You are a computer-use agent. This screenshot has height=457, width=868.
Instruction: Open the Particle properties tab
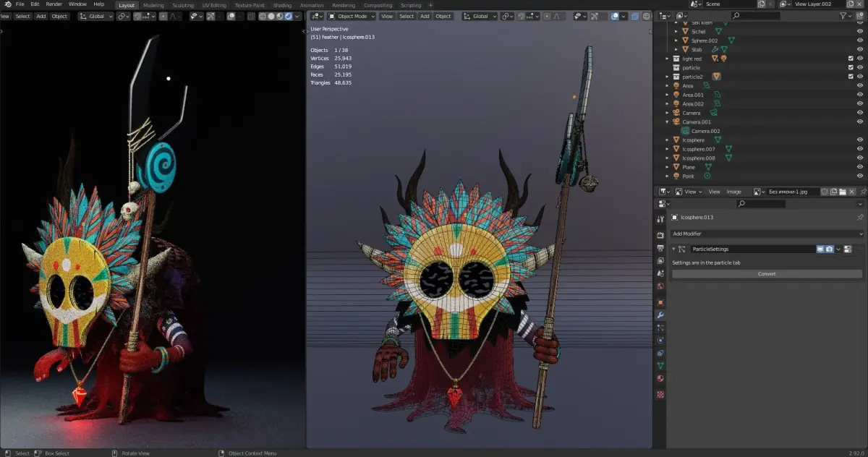(660, 328)
